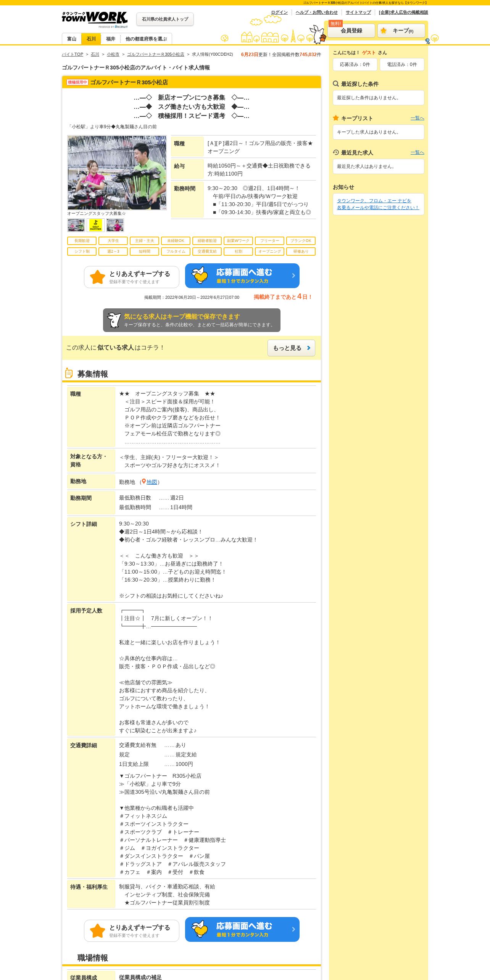The image size is (490, 980).
Task: Click the 週2～3 tag
Action: pyautogui.click(x=113, y=251)
